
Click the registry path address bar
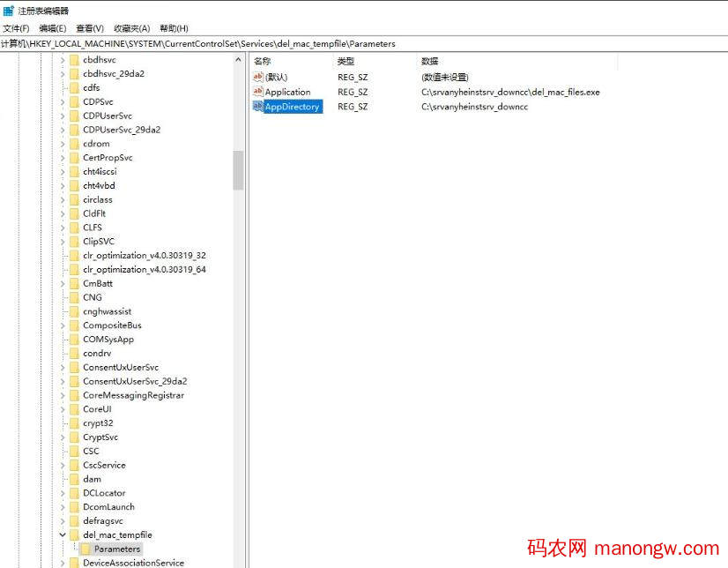(264, 43)
